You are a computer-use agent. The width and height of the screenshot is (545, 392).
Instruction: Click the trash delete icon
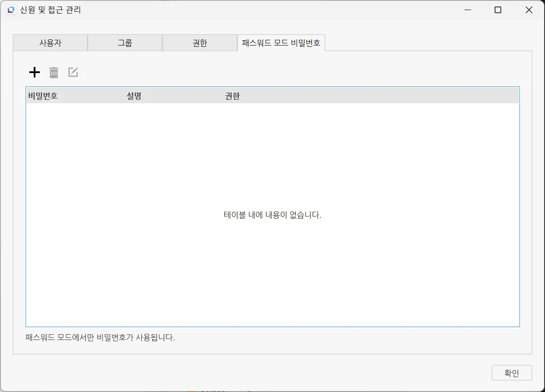click(x=54, y=73)
